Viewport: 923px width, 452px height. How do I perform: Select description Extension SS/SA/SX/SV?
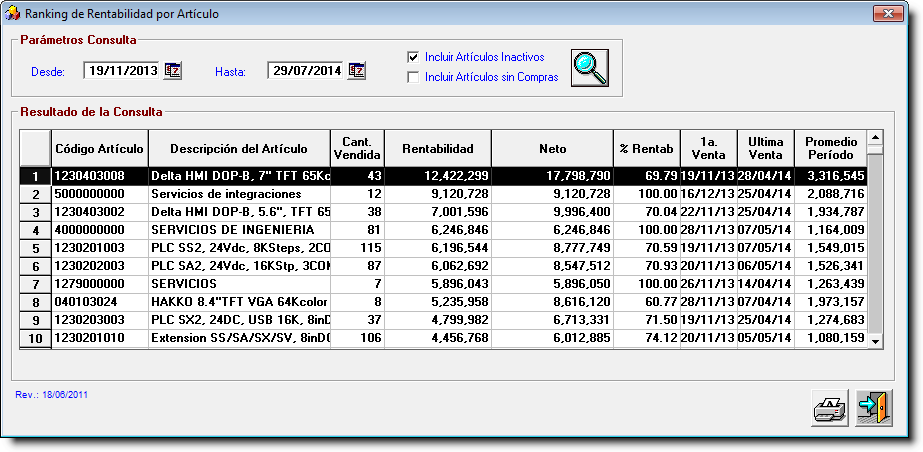tap(239, 338)
